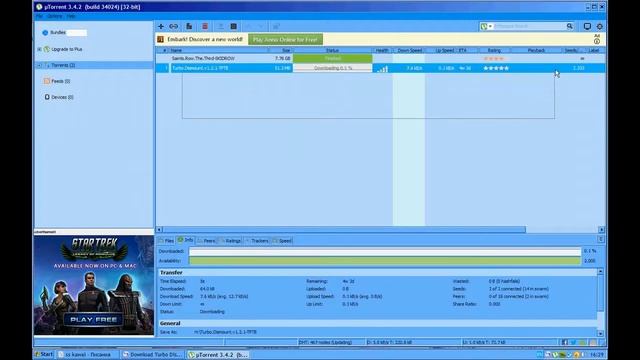
Task: Open the File menu
Action: point(39,16)
